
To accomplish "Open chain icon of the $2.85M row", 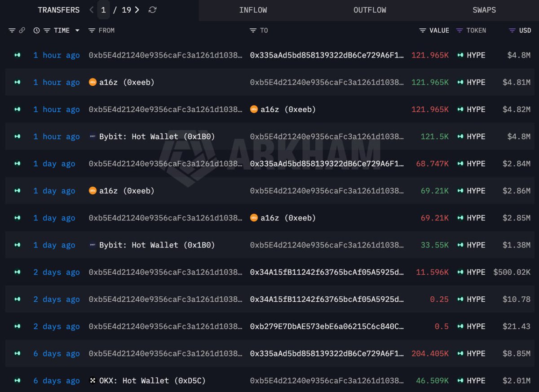I will [x=17, y=218].
